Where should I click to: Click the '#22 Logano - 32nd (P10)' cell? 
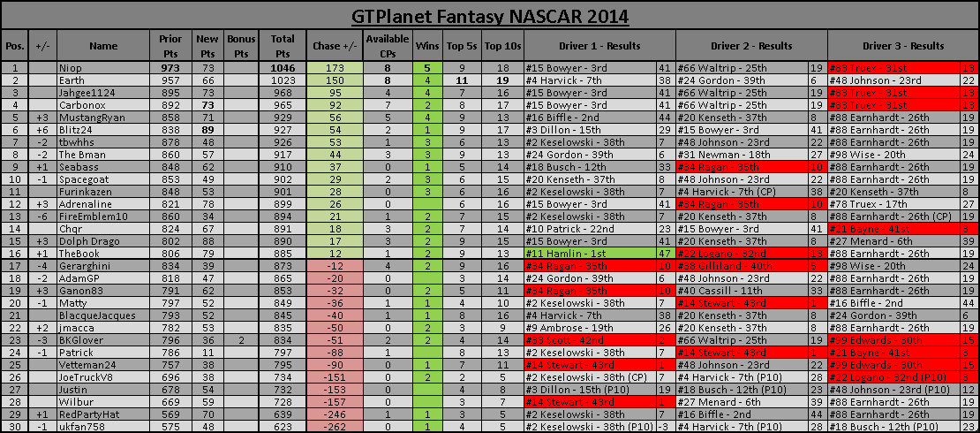[x=893, y=377]
